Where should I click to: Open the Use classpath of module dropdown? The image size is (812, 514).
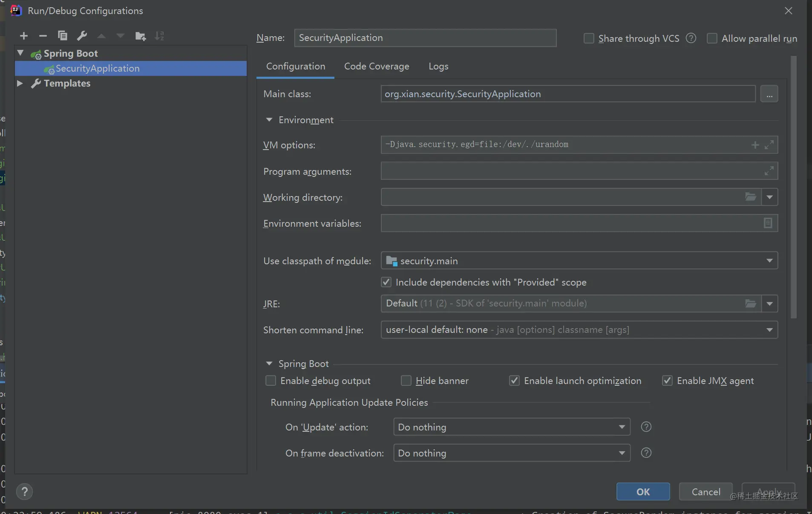click(x=579, y=260)
